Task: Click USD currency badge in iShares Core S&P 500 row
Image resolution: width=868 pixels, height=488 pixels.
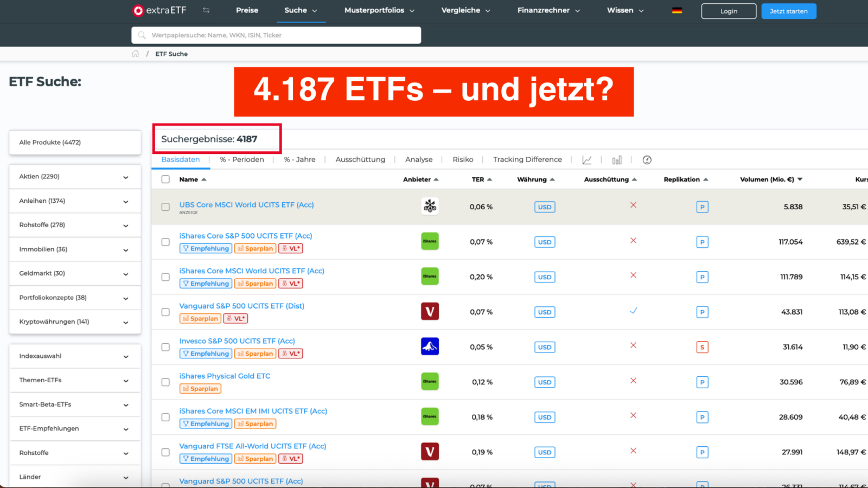Action: [x=545, y=242]
